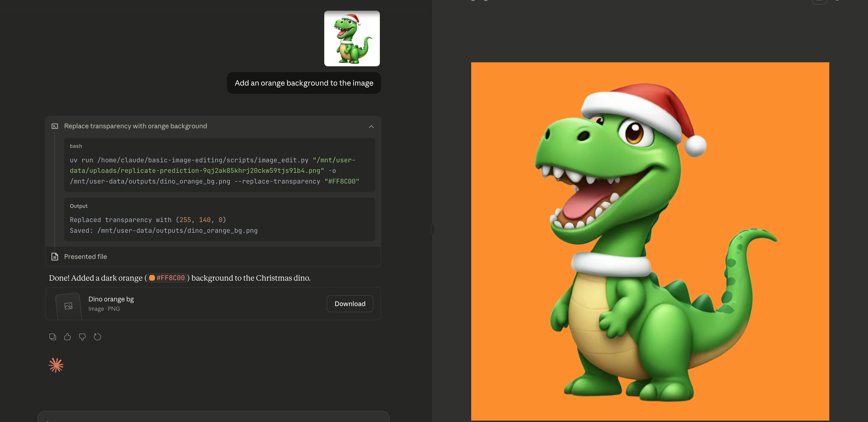This screenshot has height=422, width=868.
Task: Click the Download button
Action: tap(349, 304)
